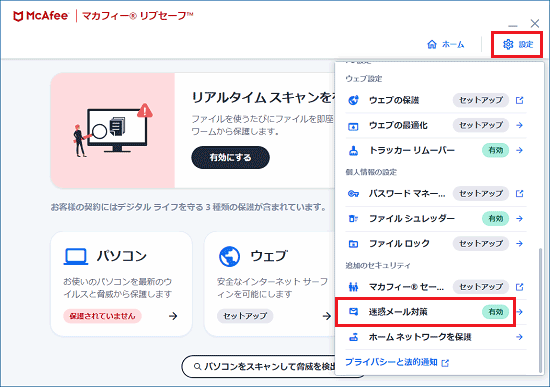550x387 pixels.
Task: Click 有効 badge for 迷惑メール対策
Action: tap(496, 312)
